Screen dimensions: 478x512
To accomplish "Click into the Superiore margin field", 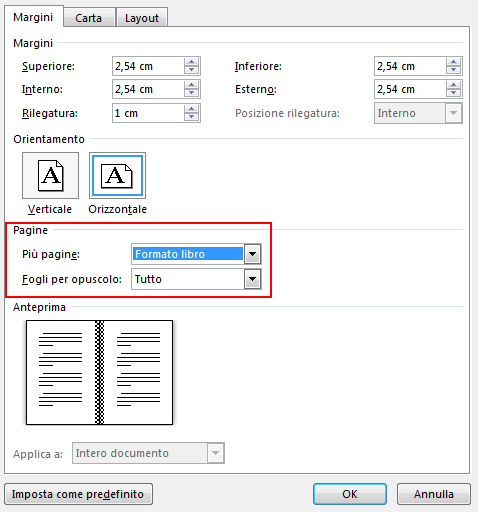I will [148, 66].
